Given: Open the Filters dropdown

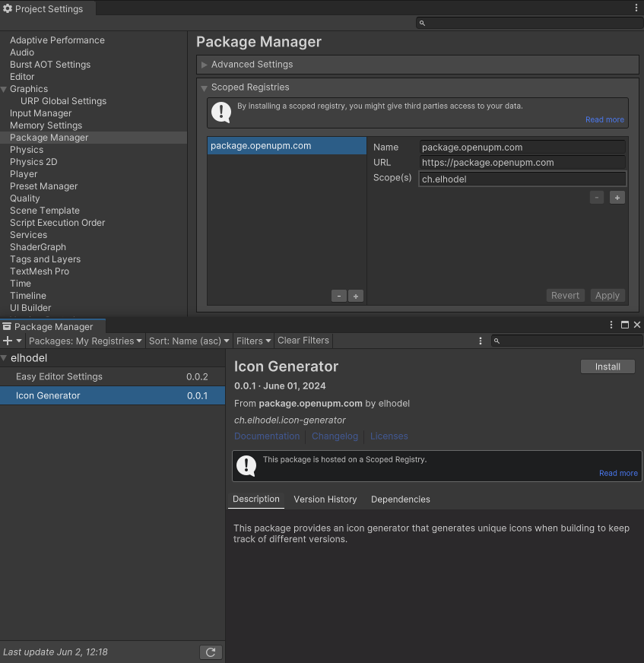Looking at the screenshot, I should 253,341.
